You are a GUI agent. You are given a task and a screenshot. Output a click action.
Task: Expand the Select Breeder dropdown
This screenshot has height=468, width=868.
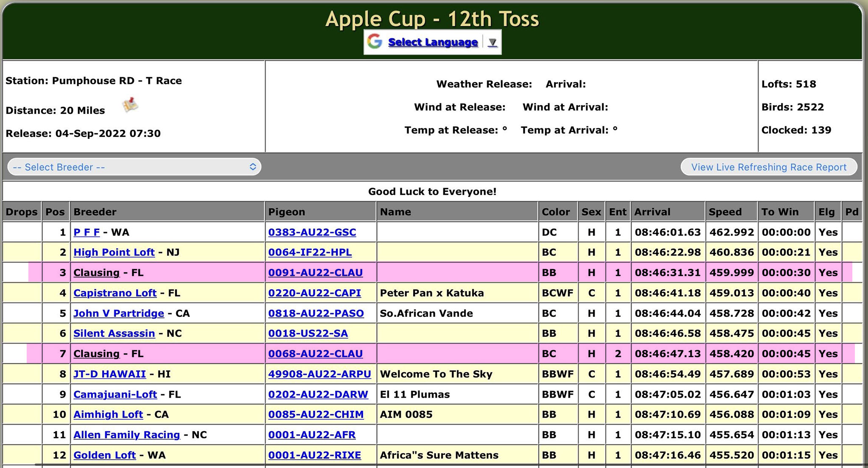click(x=134, y=167)
